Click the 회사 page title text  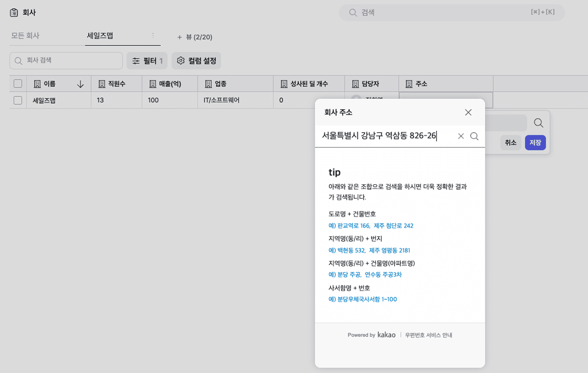(29, 12)
